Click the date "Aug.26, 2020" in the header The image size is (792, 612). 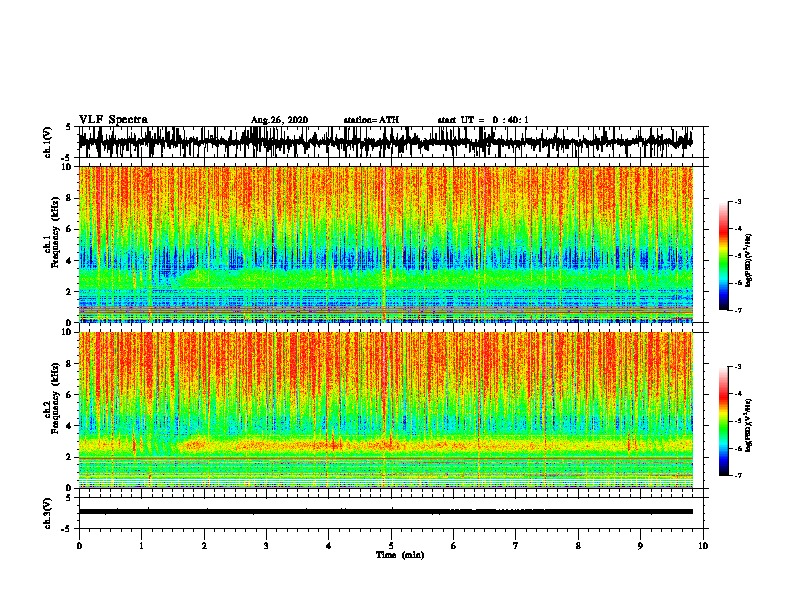click(x=279, y=120)
